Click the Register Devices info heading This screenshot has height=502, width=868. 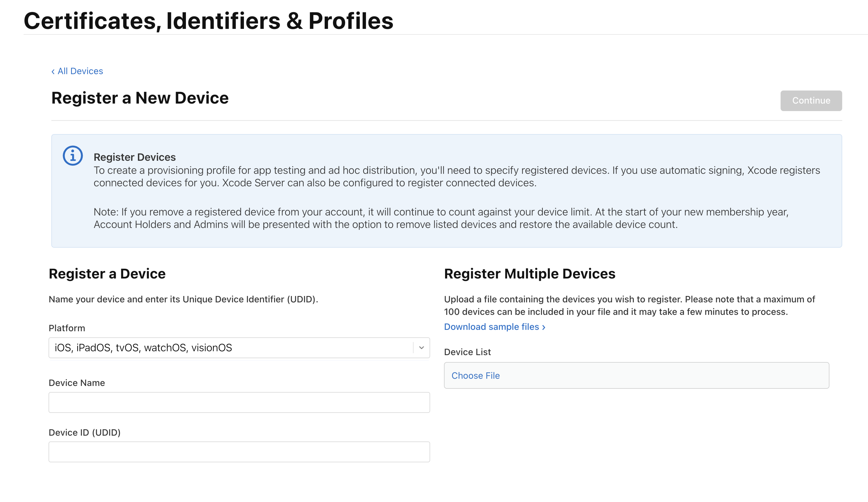click(x=135, y=157)
